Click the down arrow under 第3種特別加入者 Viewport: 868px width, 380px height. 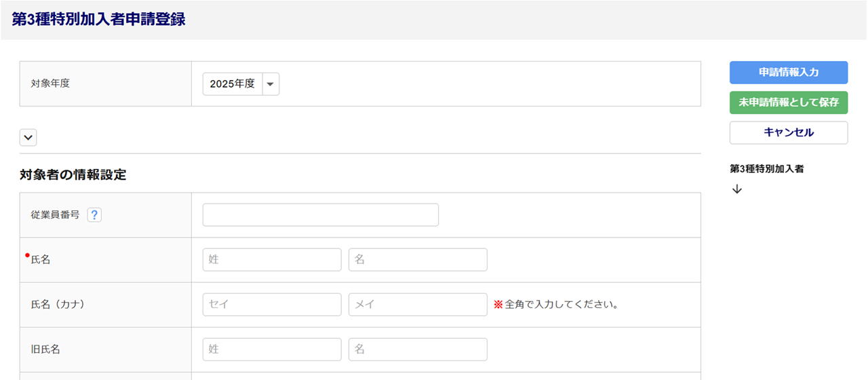[x=737, y=189]
